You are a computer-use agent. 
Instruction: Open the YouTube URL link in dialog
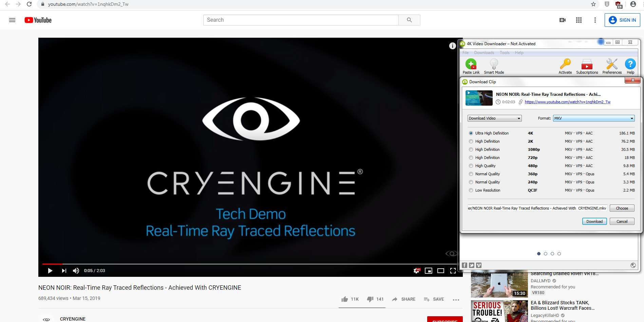click(x=568, y=102)
